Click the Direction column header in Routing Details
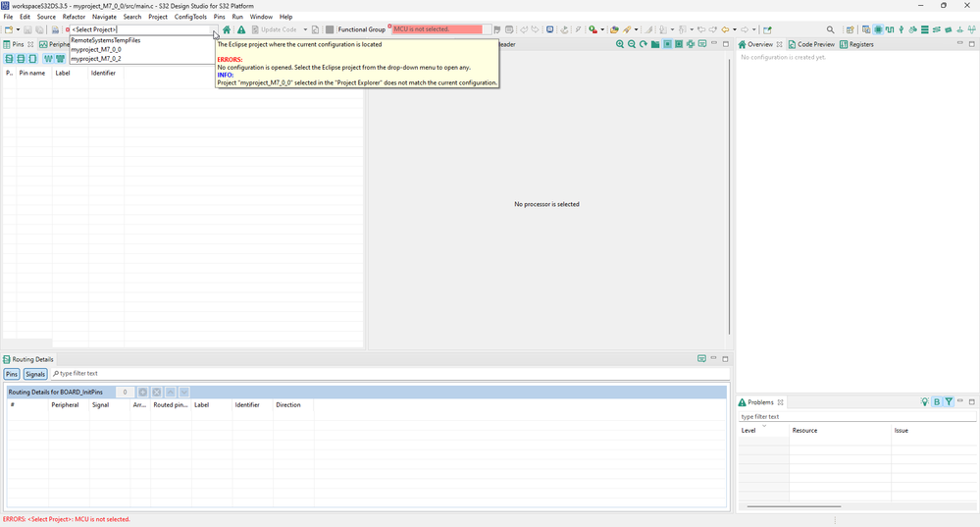This screenshot has height=527, width=980. point(292,405)
